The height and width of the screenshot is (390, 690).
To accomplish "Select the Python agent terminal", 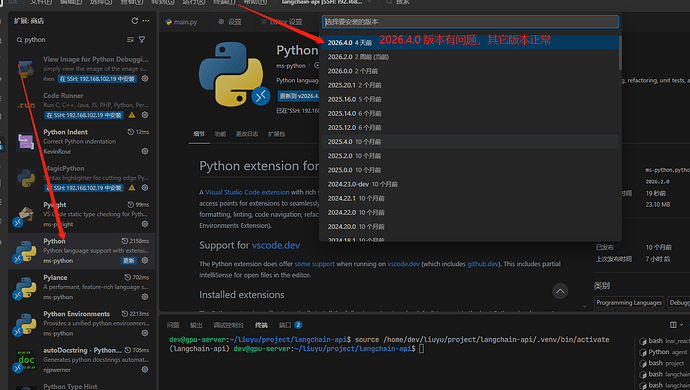I will pyautogui.click(x=664, y=352).
